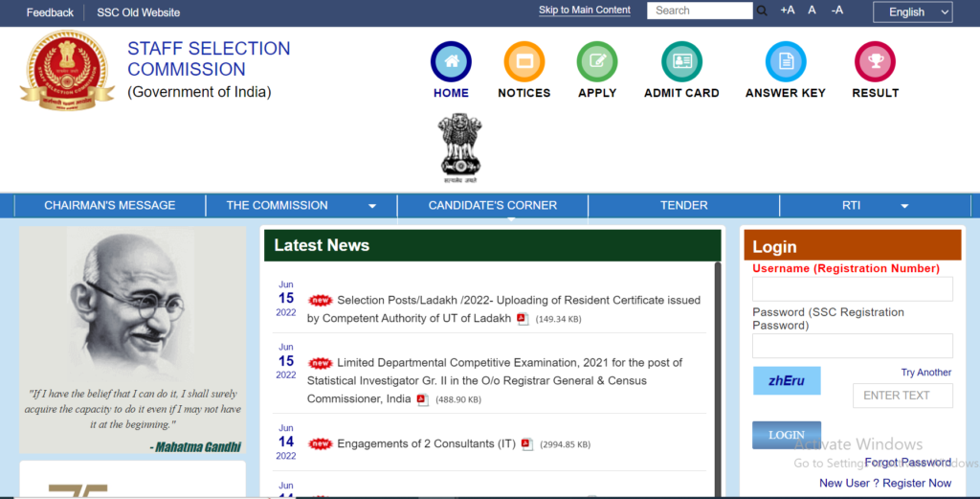The image size is (980, 499).
Task: Open the Admit Card icon
Action: click(681, 61)
